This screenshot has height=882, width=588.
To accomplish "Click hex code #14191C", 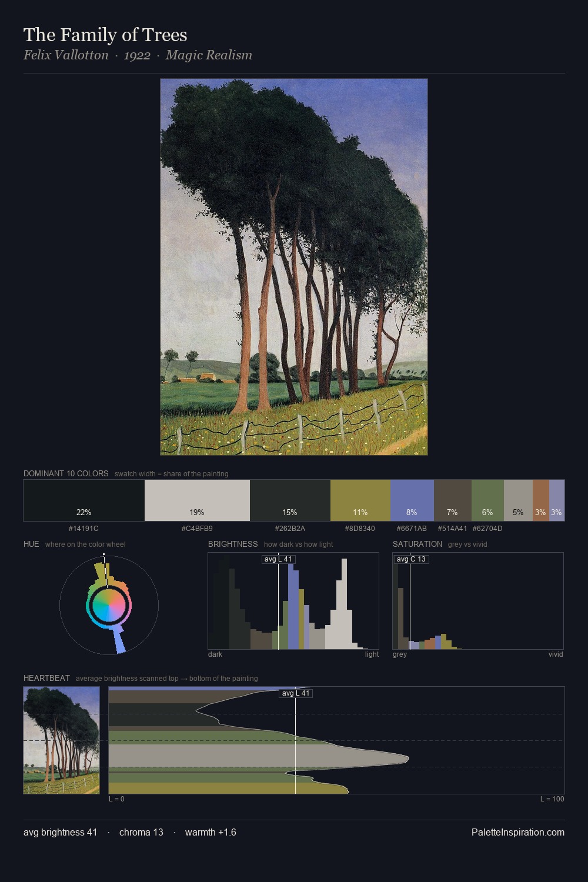I will coord(83,529).
